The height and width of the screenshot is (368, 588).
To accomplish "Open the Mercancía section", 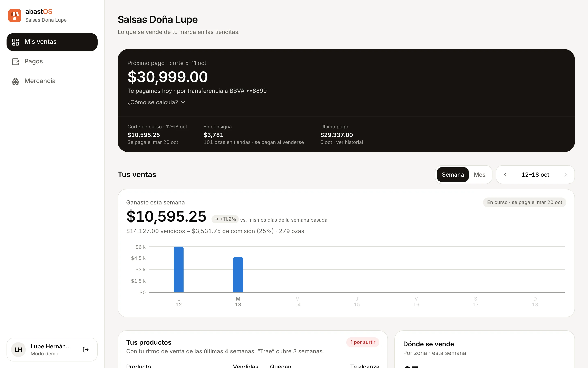I will click(x=52, y=81).
